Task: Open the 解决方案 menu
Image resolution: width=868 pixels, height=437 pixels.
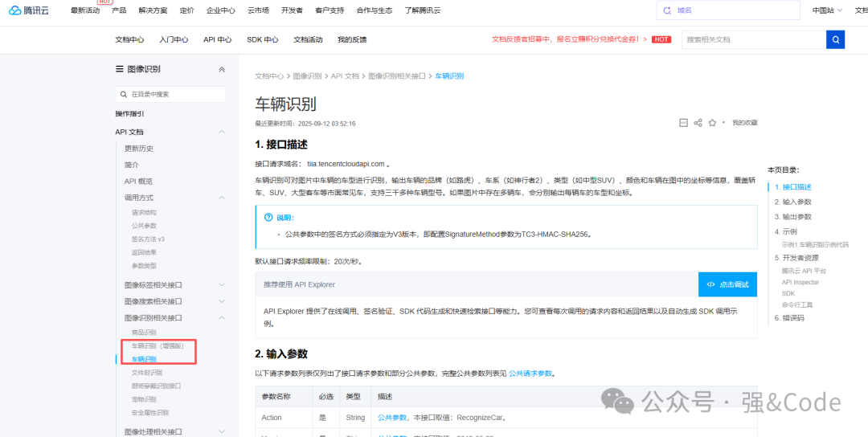Action: [153, 10]
